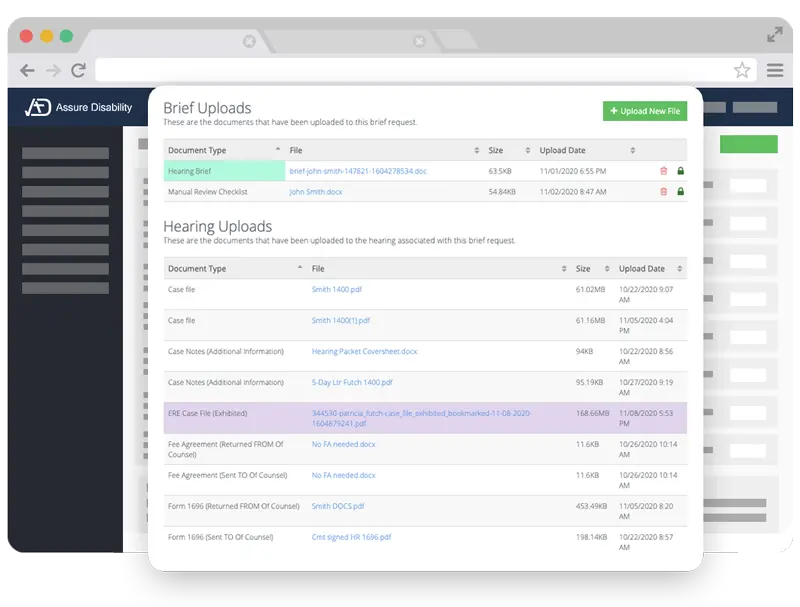800x607 pixels.
Task: Click Form 1696 (Returned FROM Of Counsel) label
Action: 234,506
